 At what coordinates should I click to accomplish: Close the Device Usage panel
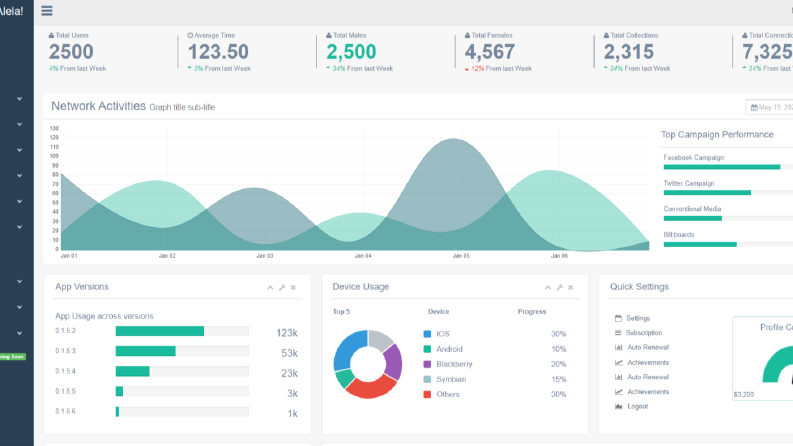point(570,287)
